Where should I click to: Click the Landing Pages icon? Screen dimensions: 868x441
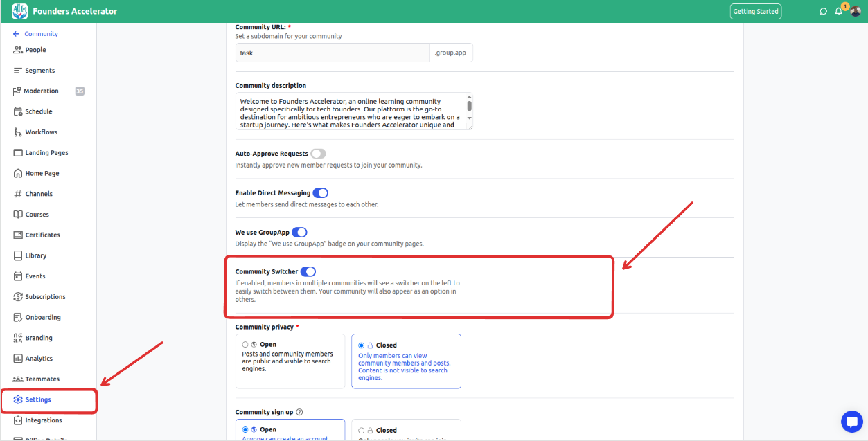[18, 153]
